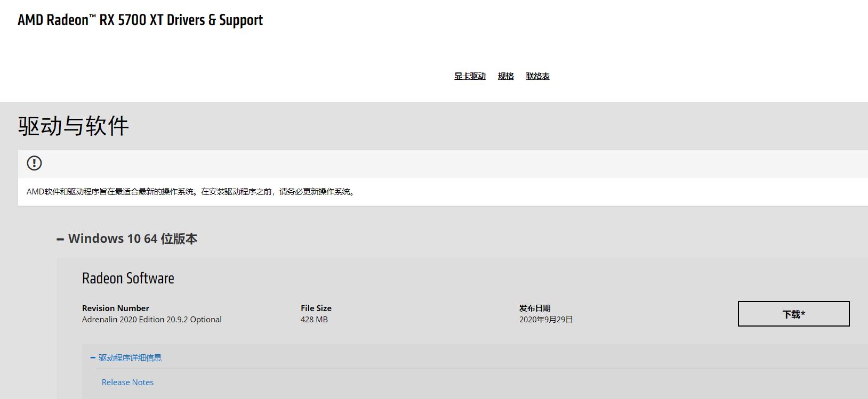Select the 2020年9月29日 release date
The image size is (868, 399).
point(546,320)
